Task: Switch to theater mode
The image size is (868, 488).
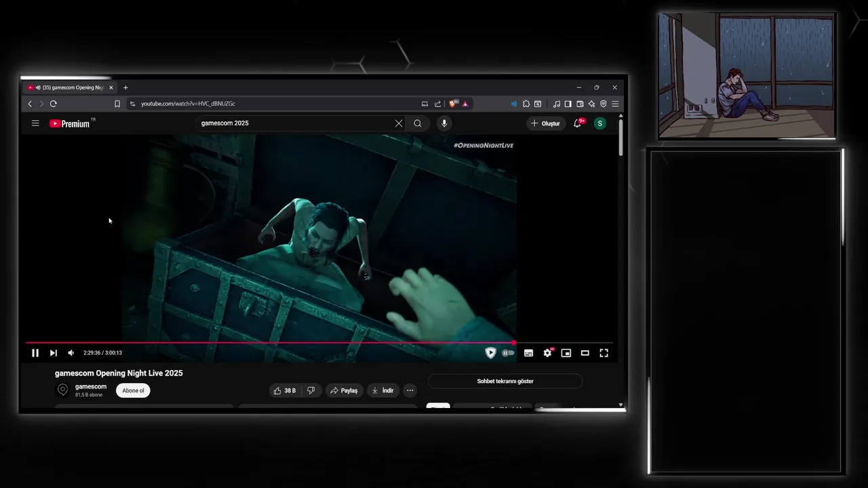Action: [585, 353]
